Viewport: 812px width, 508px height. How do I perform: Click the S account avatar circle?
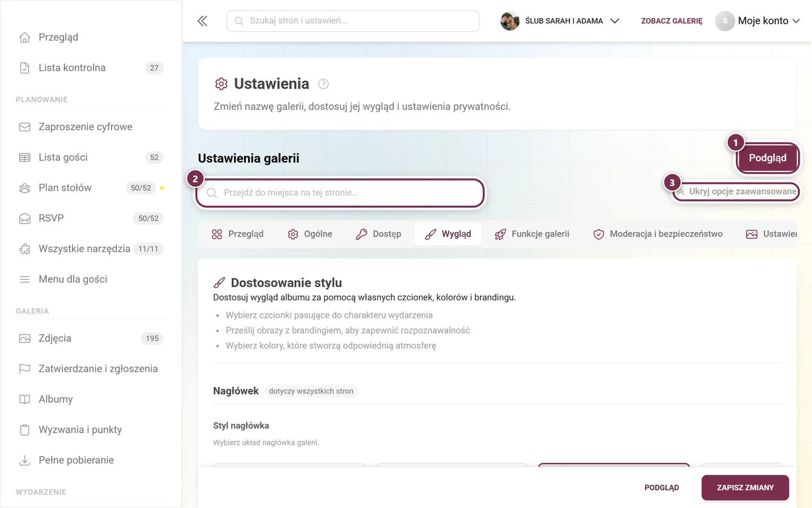tap(725, 21)
